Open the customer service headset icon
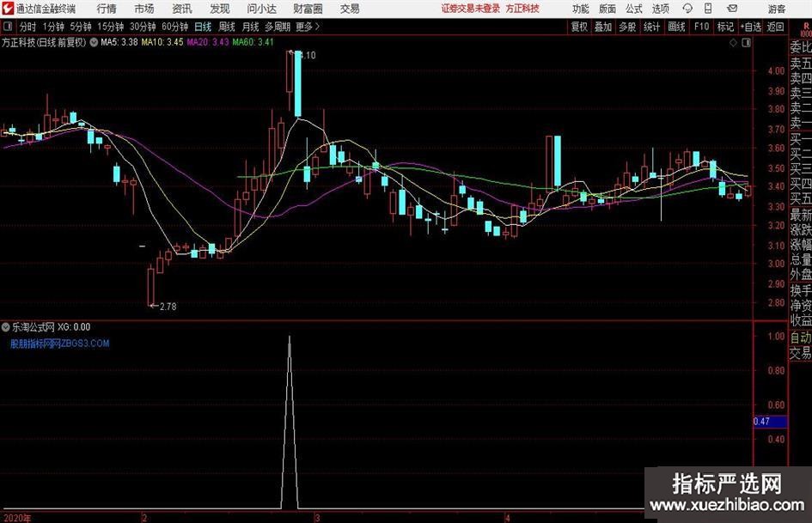This screenshot has height=523, width=812. (687, 9)
